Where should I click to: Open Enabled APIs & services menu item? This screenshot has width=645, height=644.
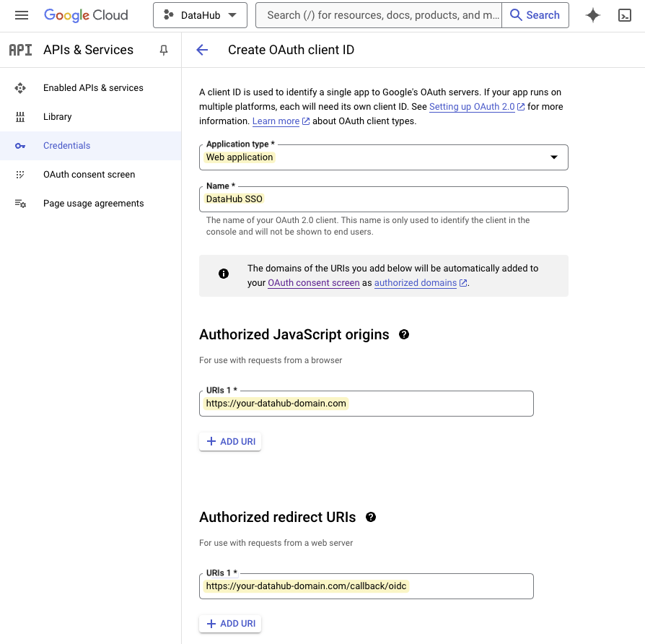tap(90, 87)
